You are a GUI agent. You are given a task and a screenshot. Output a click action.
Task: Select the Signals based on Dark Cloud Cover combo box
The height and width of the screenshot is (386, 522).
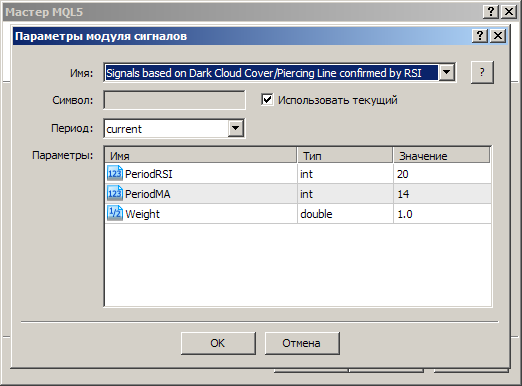[x=280, y=72]
